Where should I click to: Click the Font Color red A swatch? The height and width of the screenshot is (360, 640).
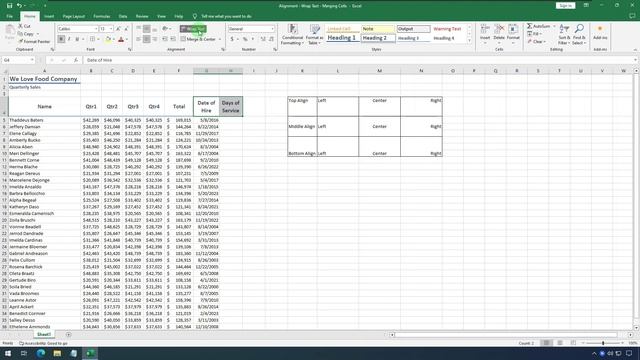point(121,39)
